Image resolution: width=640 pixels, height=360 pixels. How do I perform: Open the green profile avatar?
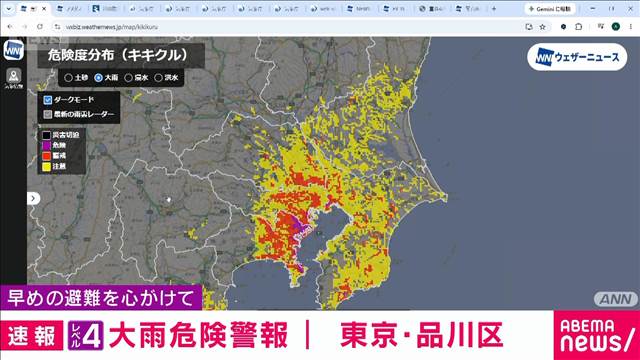pyautogui.click(x=616, y=27)
